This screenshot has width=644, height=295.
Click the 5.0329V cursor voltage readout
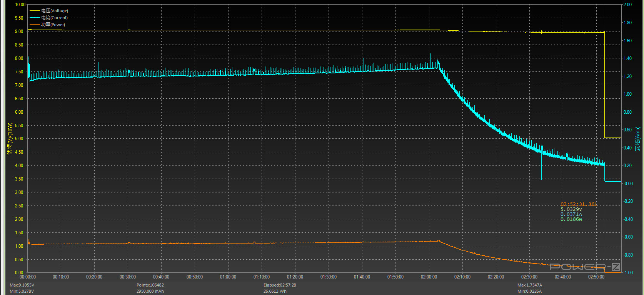click(571, 209)
